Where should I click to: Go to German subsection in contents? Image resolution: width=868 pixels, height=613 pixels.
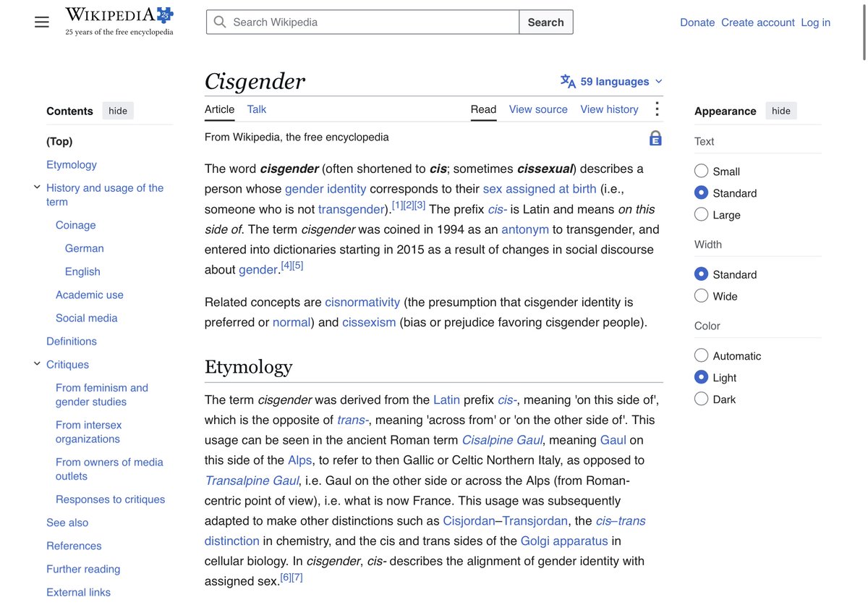point(85,248)
